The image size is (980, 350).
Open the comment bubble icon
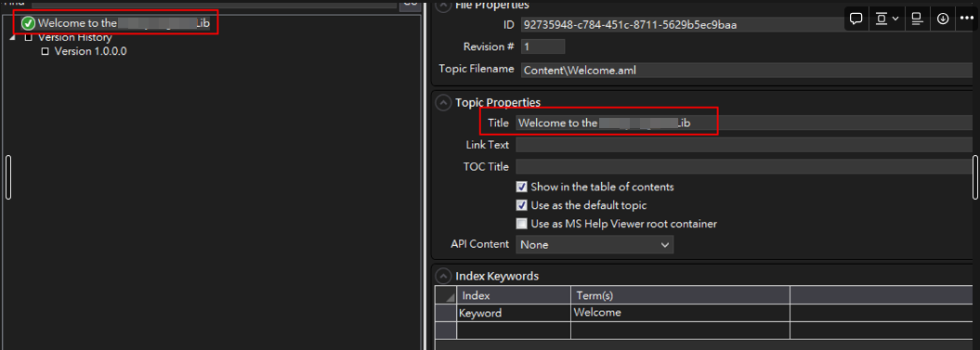coord(856,19)
